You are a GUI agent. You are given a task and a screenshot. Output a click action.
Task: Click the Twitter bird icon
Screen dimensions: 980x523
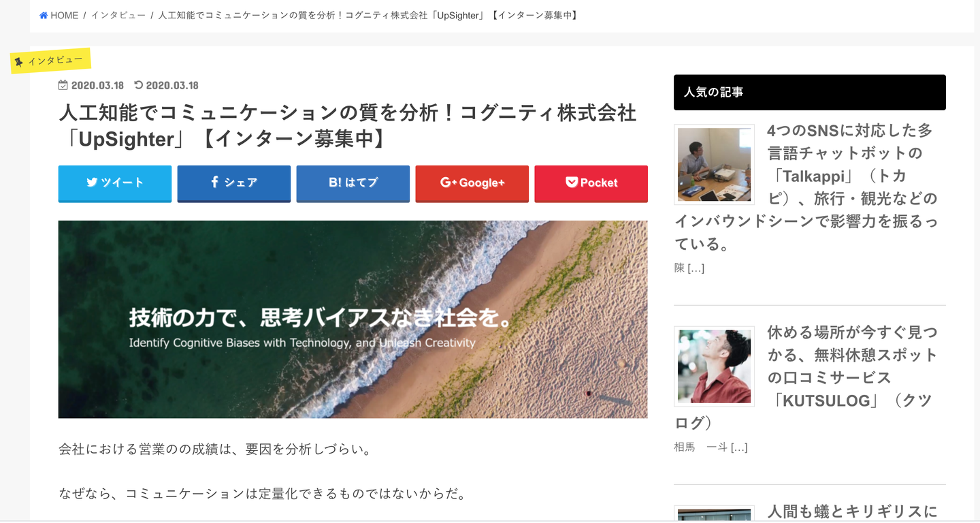(x=92, y=183)
